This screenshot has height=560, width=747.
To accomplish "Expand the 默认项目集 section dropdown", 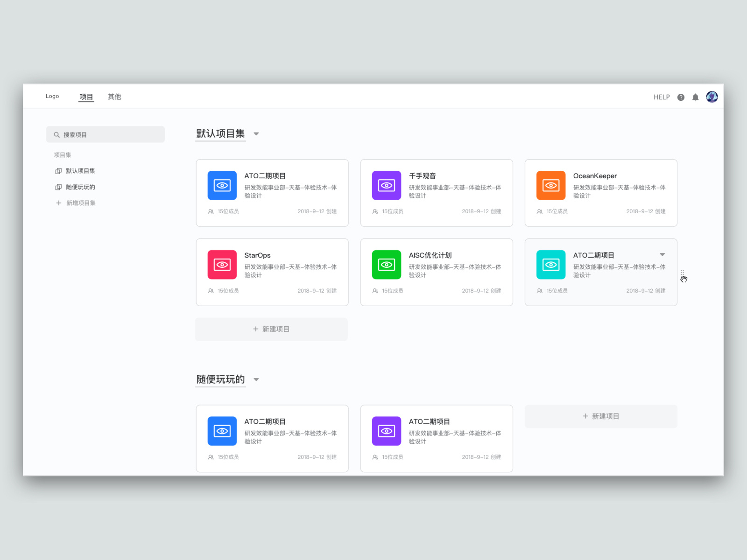I will coord(256,134).
